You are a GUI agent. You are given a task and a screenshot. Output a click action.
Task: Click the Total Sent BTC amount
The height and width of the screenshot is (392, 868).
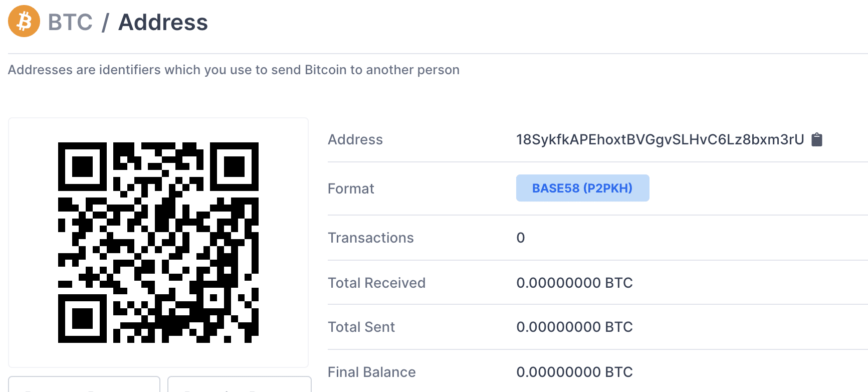pos(574,327)
